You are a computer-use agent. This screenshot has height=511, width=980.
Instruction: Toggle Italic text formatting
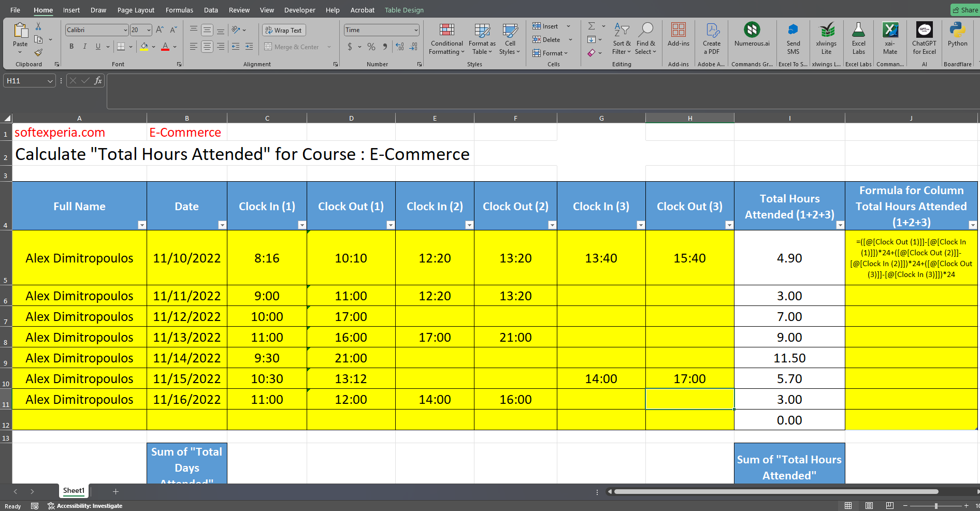pyautogui.click(x=85, y=47)
